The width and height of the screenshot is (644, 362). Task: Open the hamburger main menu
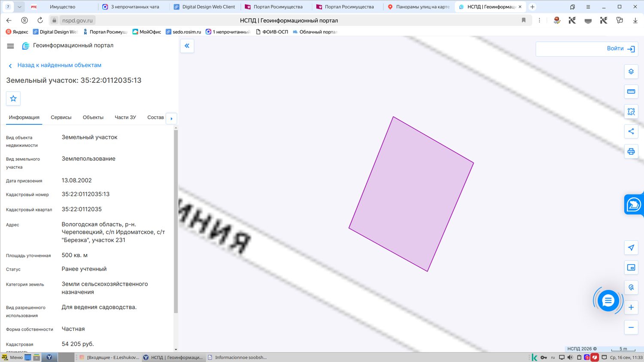point(11,46)
